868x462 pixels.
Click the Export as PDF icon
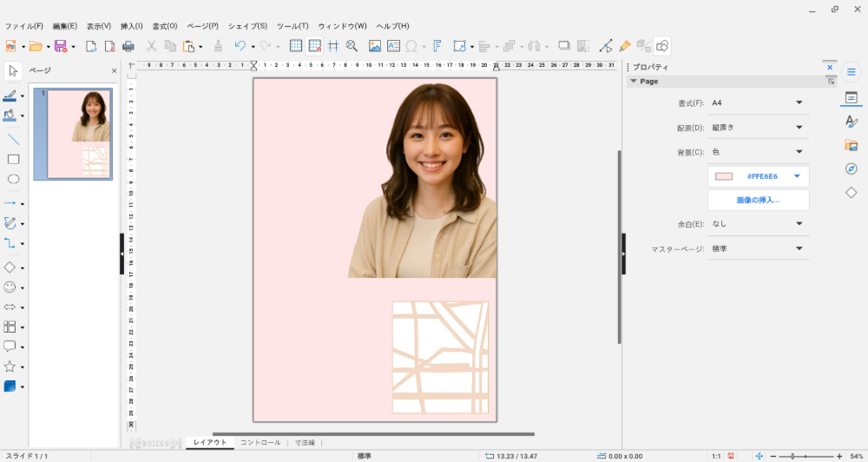[109, 46]
